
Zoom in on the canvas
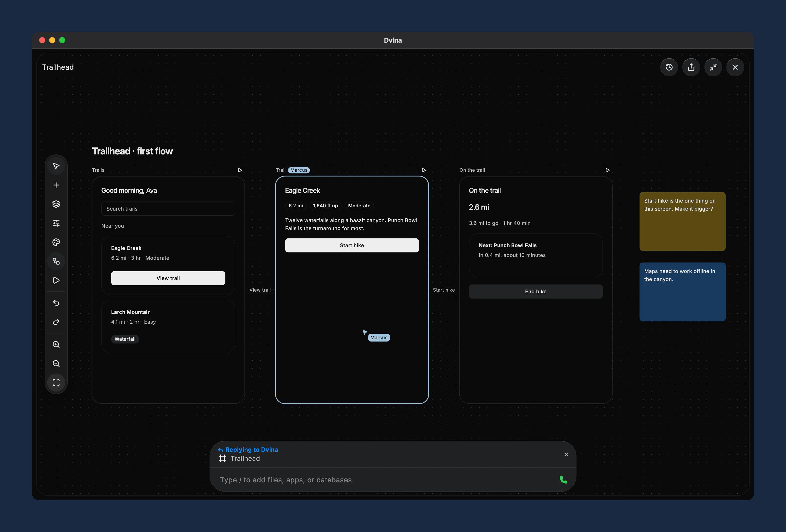(x=56, y=344)
